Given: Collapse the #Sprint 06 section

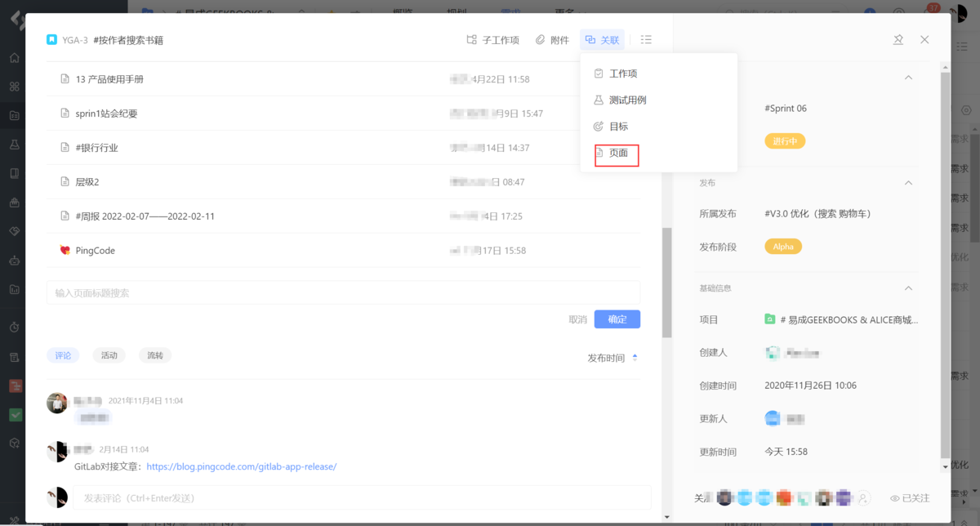Looking at the screenshot, I should pos(908,77).
